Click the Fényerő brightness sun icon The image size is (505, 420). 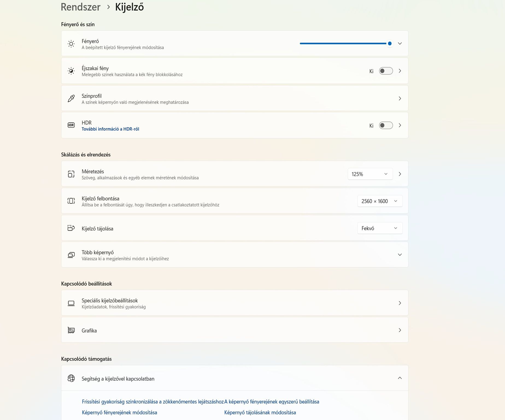click(x=71, y=44)
